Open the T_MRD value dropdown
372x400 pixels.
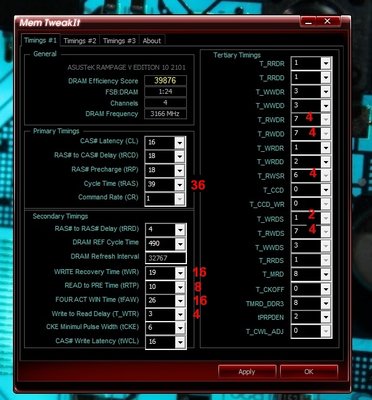tap(326, 275)
